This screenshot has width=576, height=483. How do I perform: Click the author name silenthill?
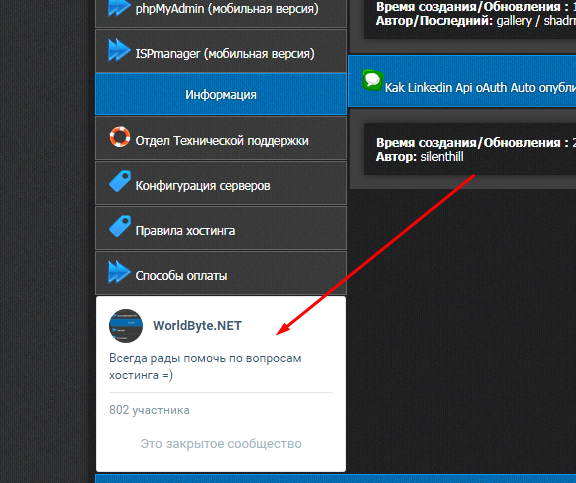pyautogui.click(x=442, y=157)
